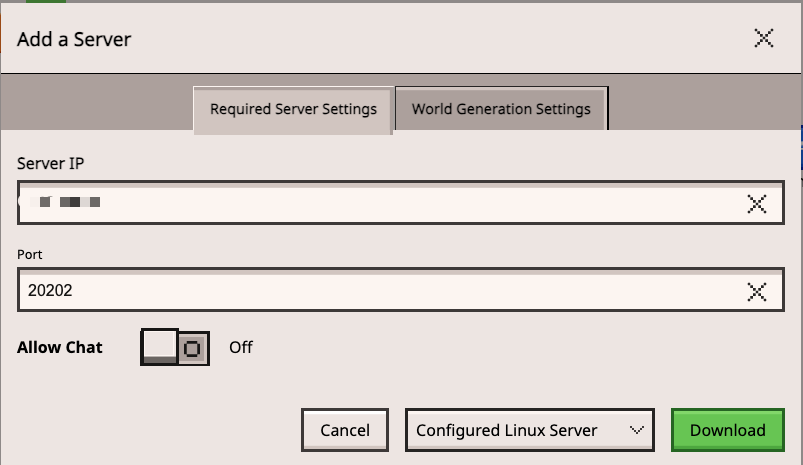Click the Server IP field label

[x=49, y=163]
